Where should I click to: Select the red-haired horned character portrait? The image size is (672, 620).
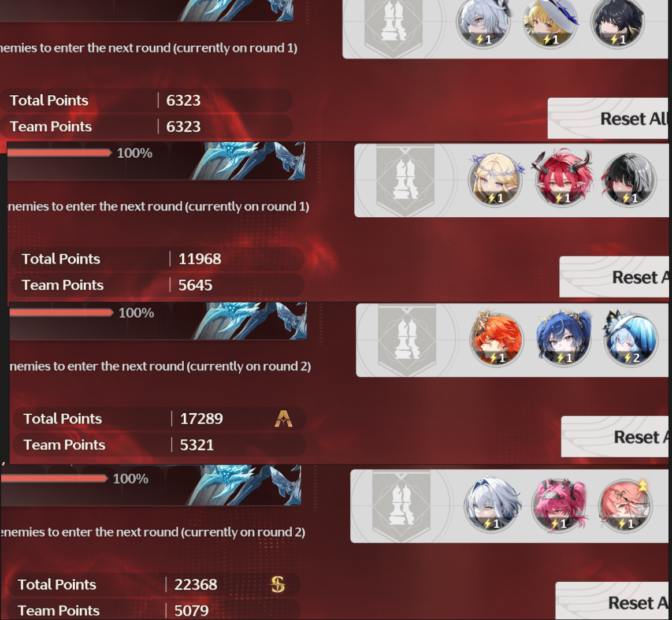[563, 180]
